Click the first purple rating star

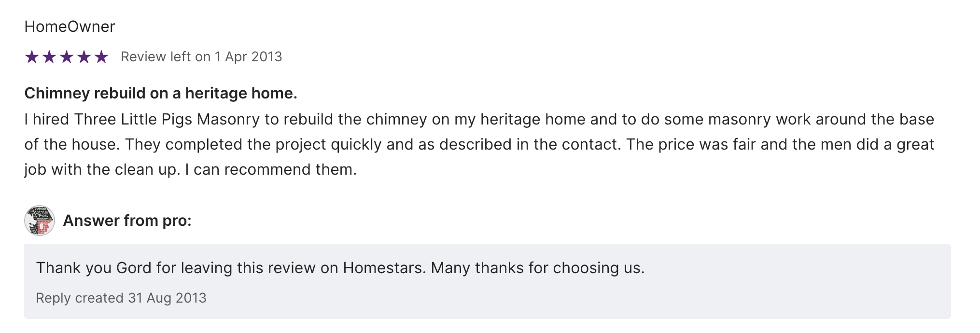(32, 57)
